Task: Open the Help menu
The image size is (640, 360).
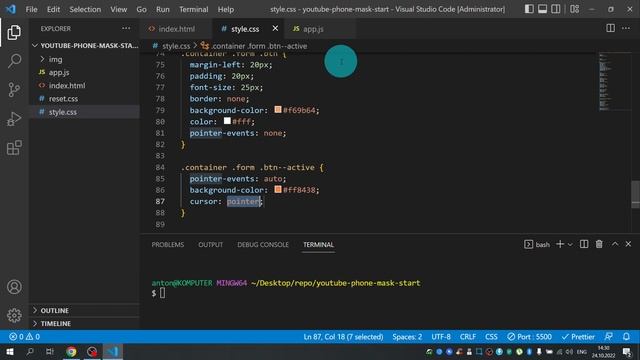Action: [226, 9]
